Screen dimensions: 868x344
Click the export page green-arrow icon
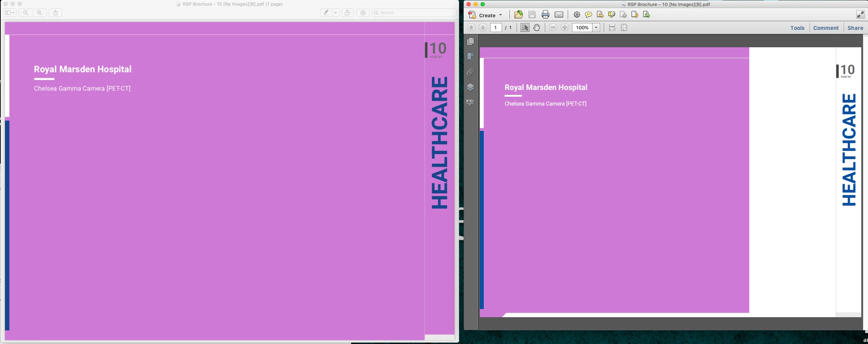tap(646, 14)
